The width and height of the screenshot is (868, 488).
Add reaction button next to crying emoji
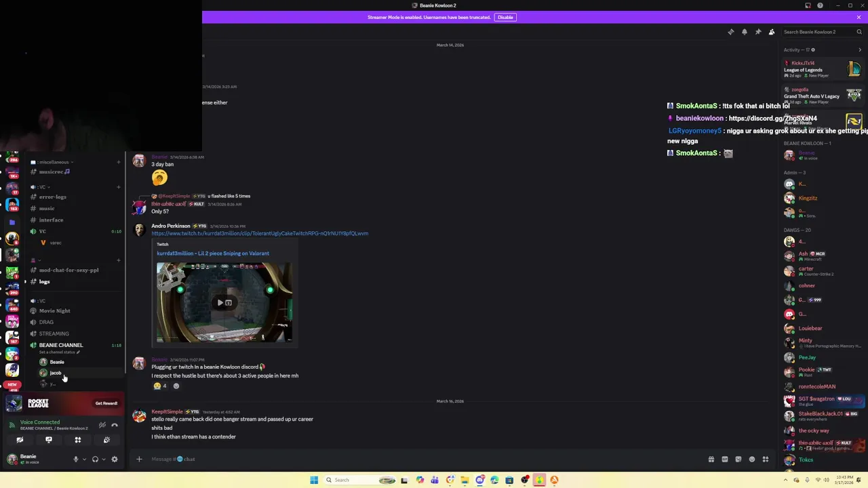coord(176,386)
